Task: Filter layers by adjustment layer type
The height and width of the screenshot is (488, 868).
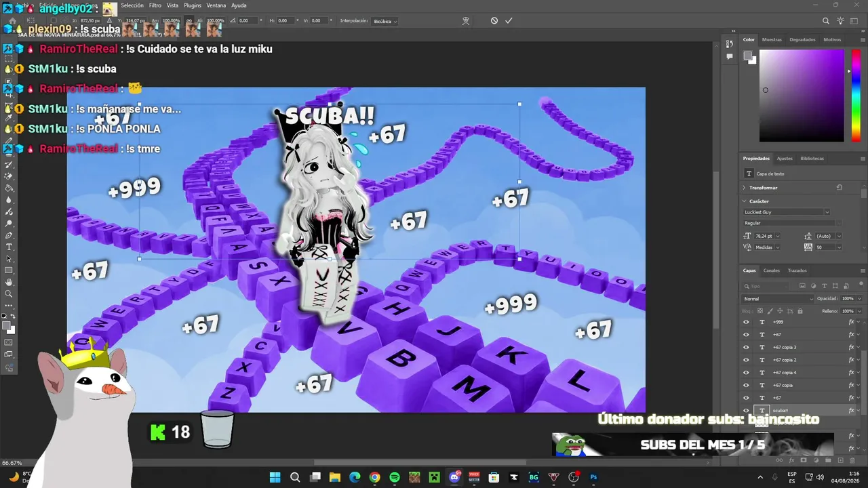Action: (x=814, y=286)
